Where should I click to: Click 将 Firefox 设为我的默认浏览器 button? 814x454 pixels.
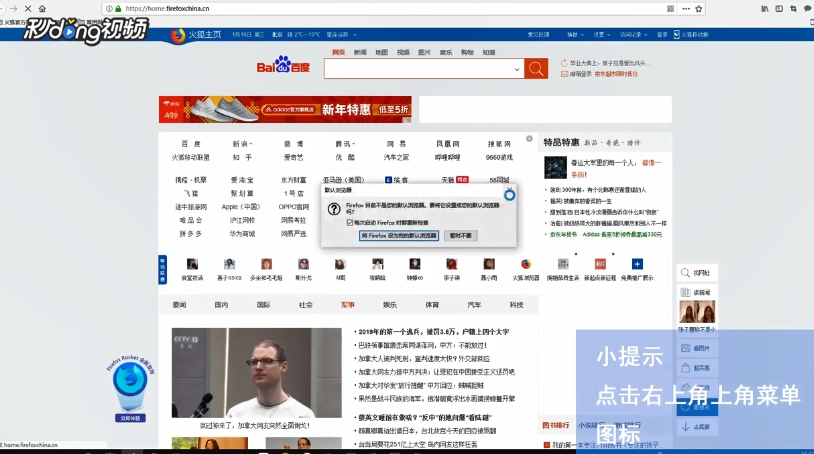point(399,236)
